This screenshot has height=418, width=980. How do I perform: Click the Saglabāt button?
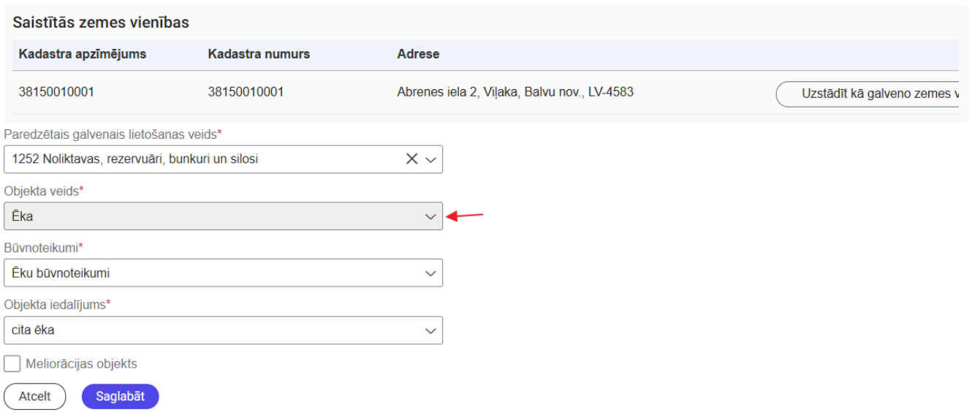click(x=120, y=396)
